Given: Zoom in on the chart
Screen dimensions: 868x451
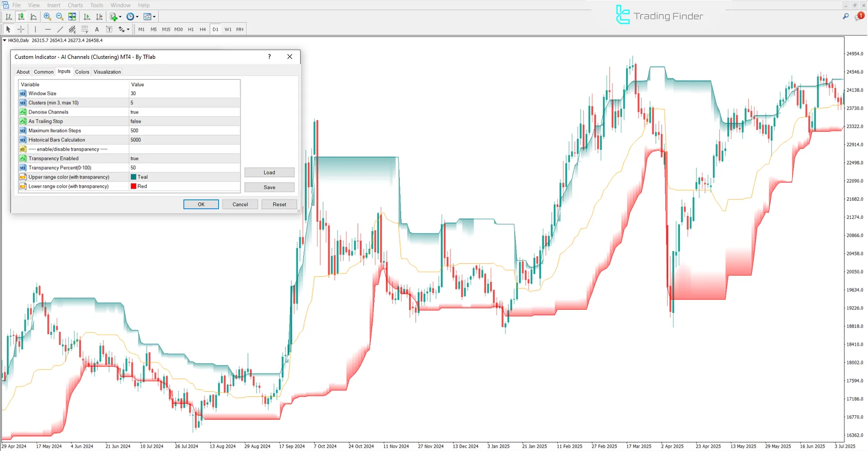Looking at the screenshot, I should [x=47, y=17].
